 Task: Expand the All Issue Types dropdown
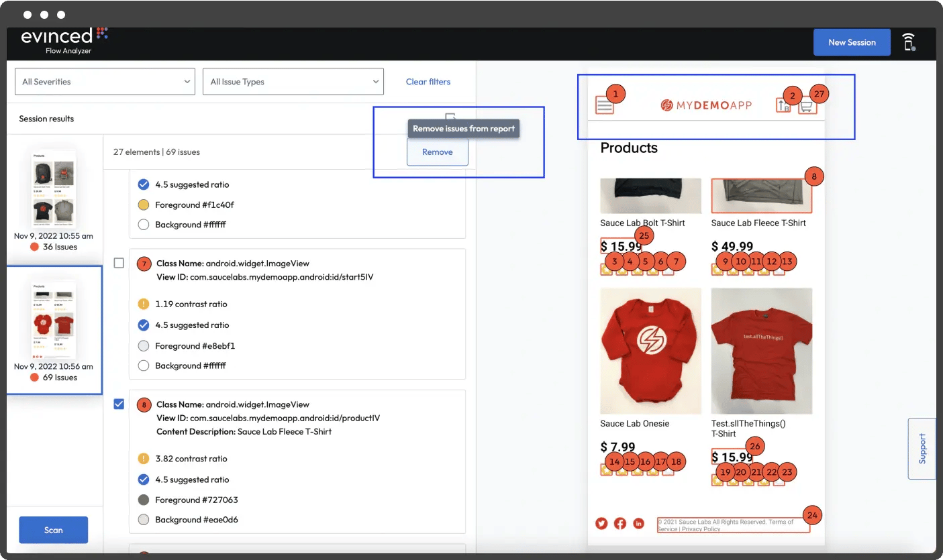(x=293, y=82)
